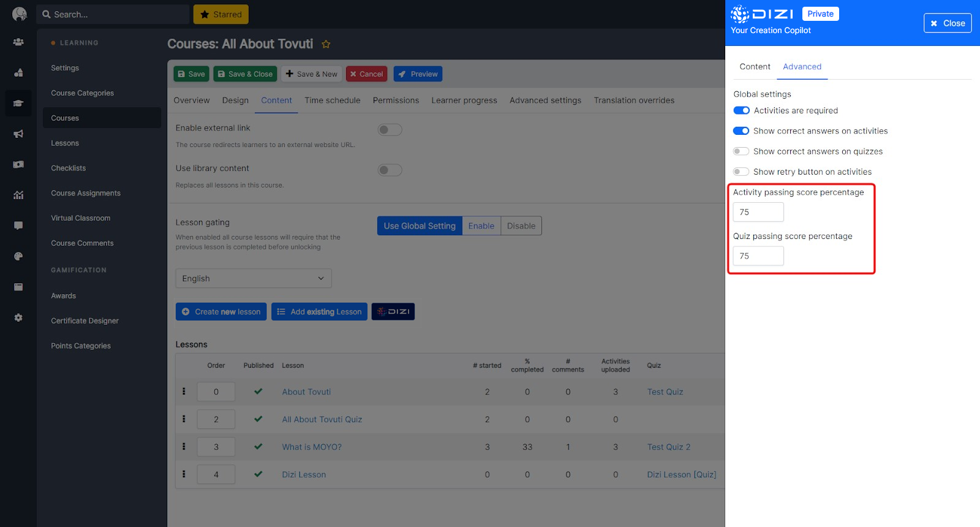Edit order field for What is MOYO?

coord(216,447)
